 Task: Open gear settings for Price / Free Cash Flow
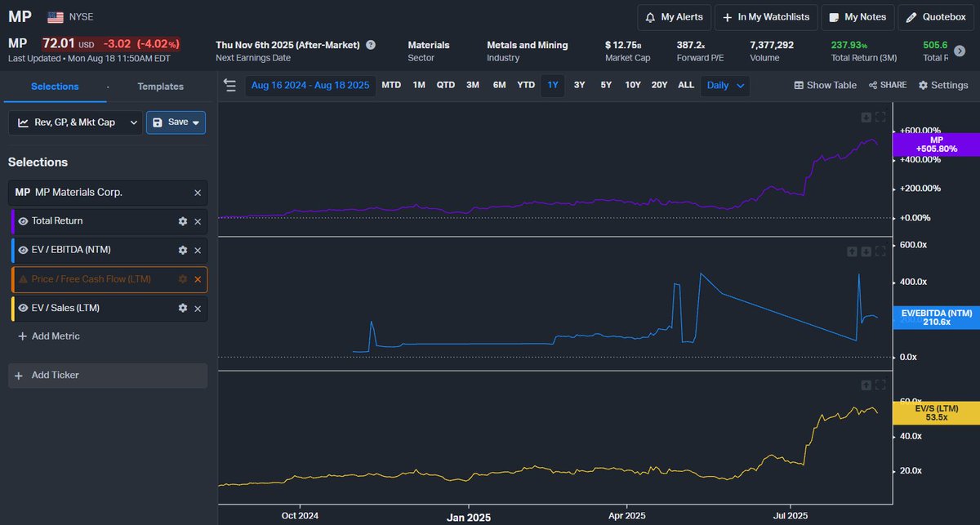183,279
